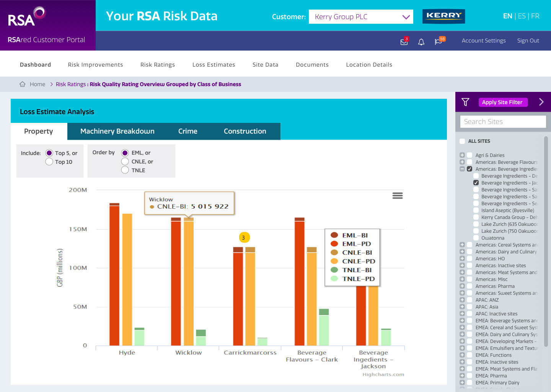Open the mail inbox icon
The height and width of the screenshot is (392, 551).
[404, 42]
